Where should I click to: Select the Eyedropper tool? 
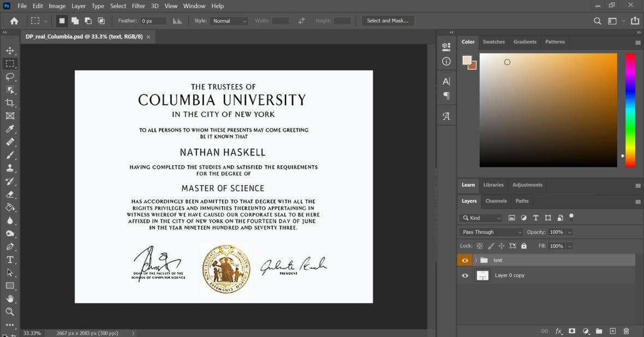(10, 129)
